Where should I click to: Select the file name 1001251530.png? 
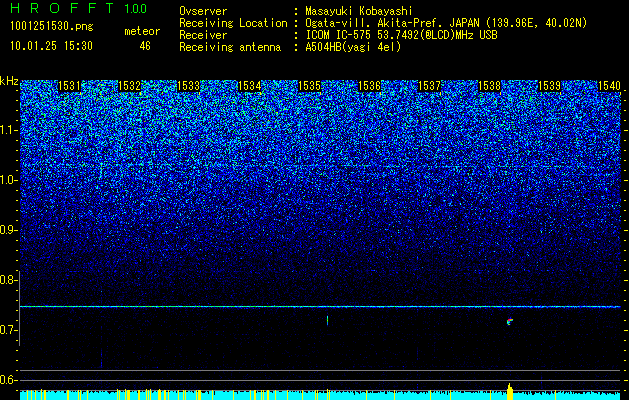52,27
